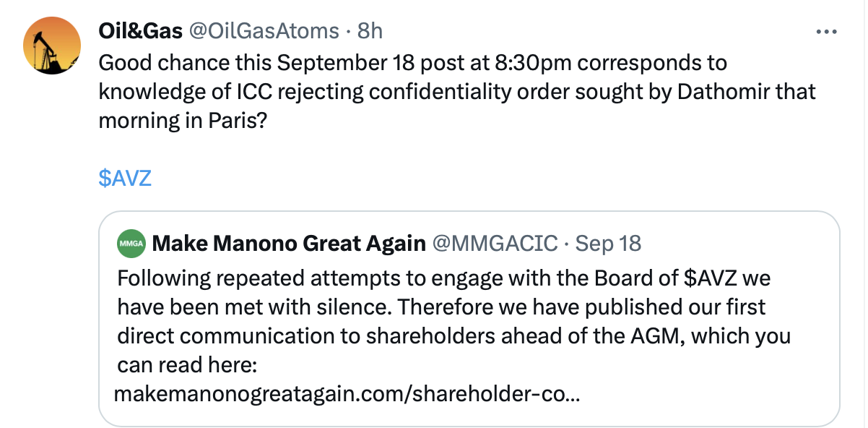The height and width of the screenshot is (428, 868).
Task: Open the quoted Make Manono Great Again name
Action: (289, 244)
